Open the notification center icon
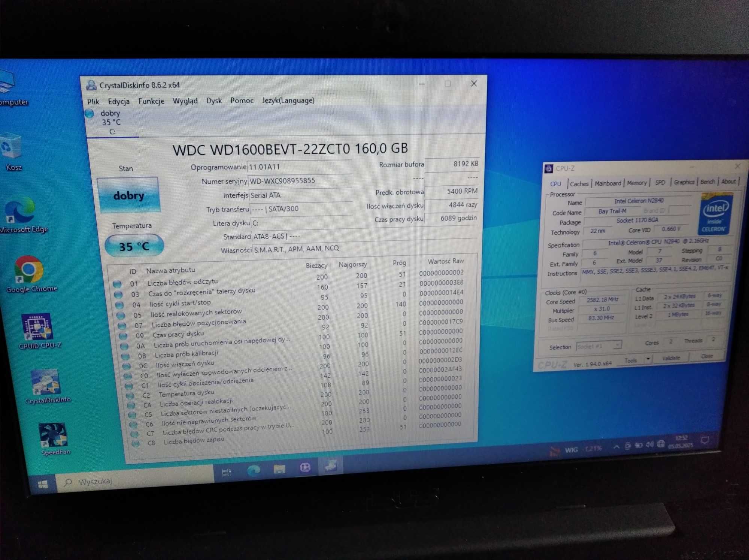The width and height of the screenshot is (749, 560). click(705, 441)
